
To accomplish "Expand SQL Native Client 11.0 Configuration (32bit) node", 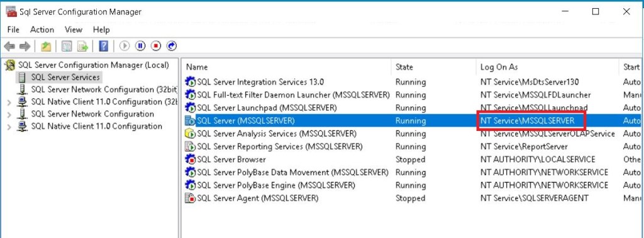I will 9,102.
